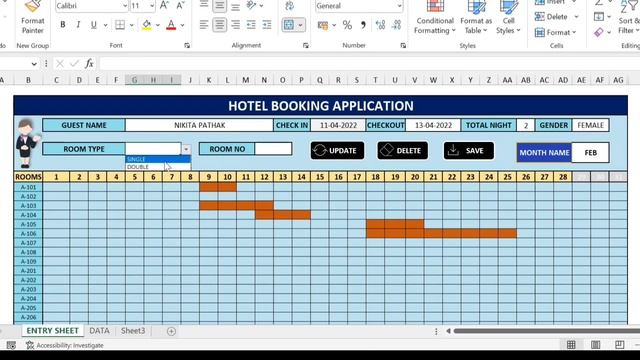640x360 pixels.
Task: Click Accessibility: Investigate in status bar
Action: [65, 345]
